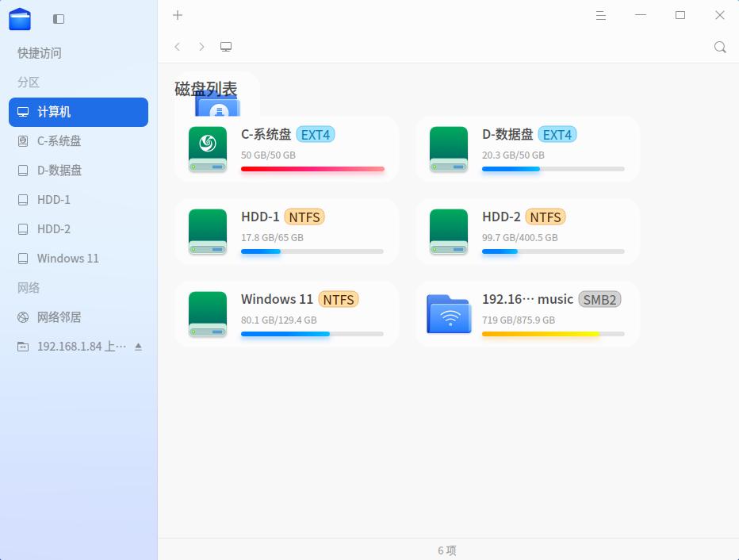
Task: Click the Windows 11 usage bar
Action: [x=312, y=334]
